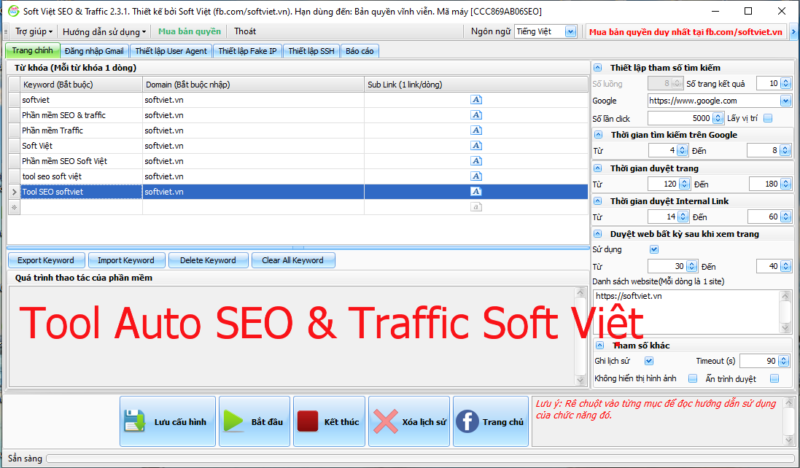
Task: Click the Clear All Keyword button
Action: tap(293, 260)
